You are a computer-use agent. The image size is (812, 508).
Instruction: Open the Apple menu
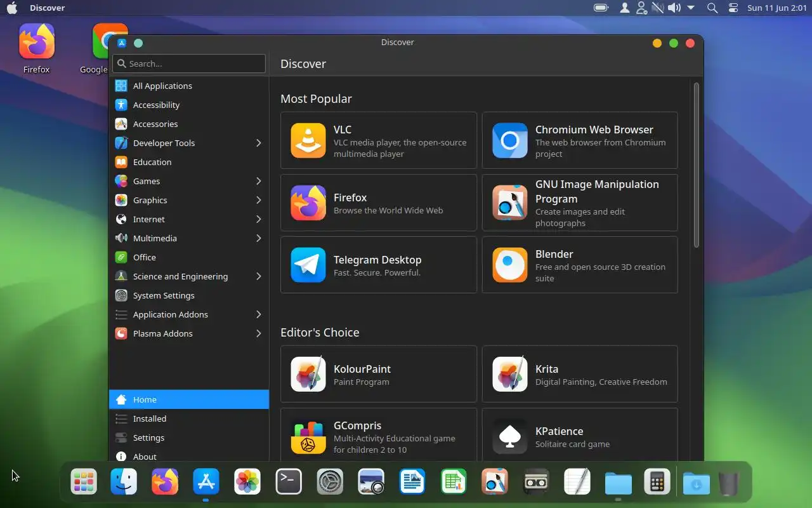click(12, 8)
